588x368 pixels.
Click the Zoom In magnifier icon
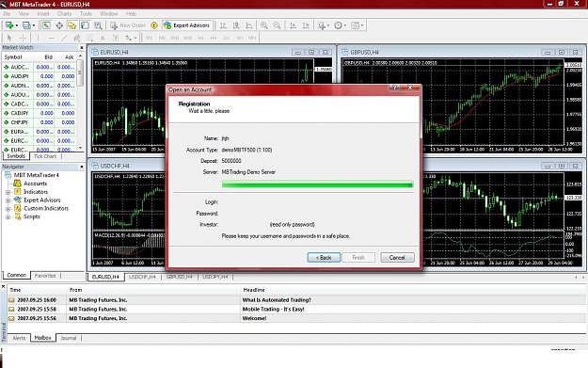264,25
